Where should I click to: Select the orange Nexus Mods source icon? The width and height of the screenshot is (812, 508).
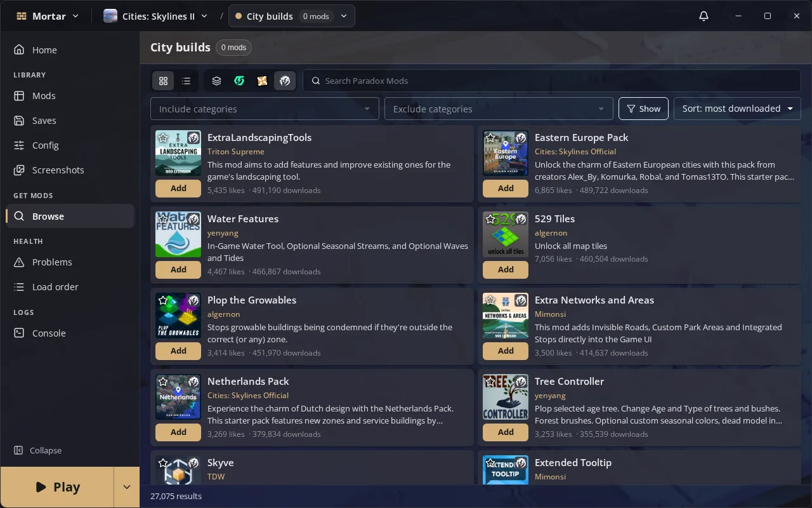pos(262,81)
